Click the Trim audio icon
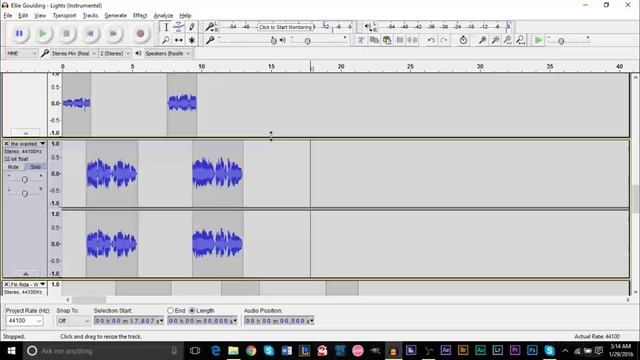 click(x=400, y=40)
